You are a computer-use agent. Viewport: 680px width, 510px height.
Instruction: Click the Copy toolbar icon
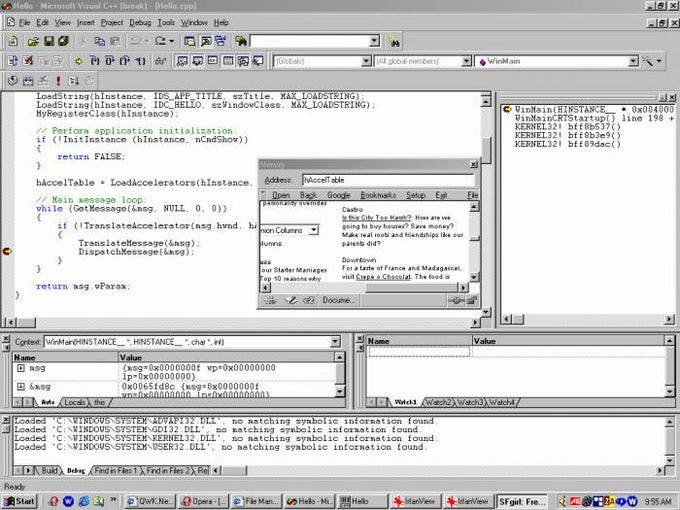(x=99, y=41)
